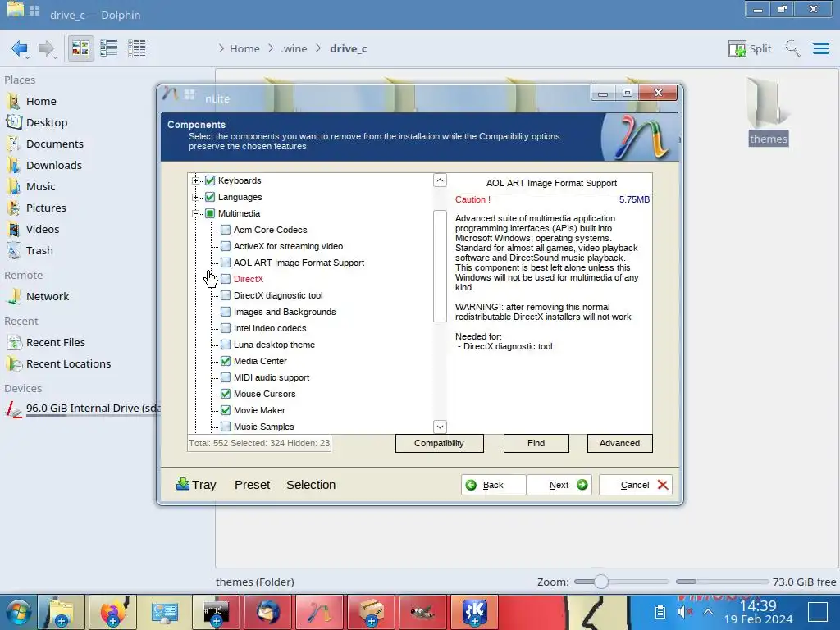840x630 pixels.
Task: Check the DirectX component
Action: 226,279
